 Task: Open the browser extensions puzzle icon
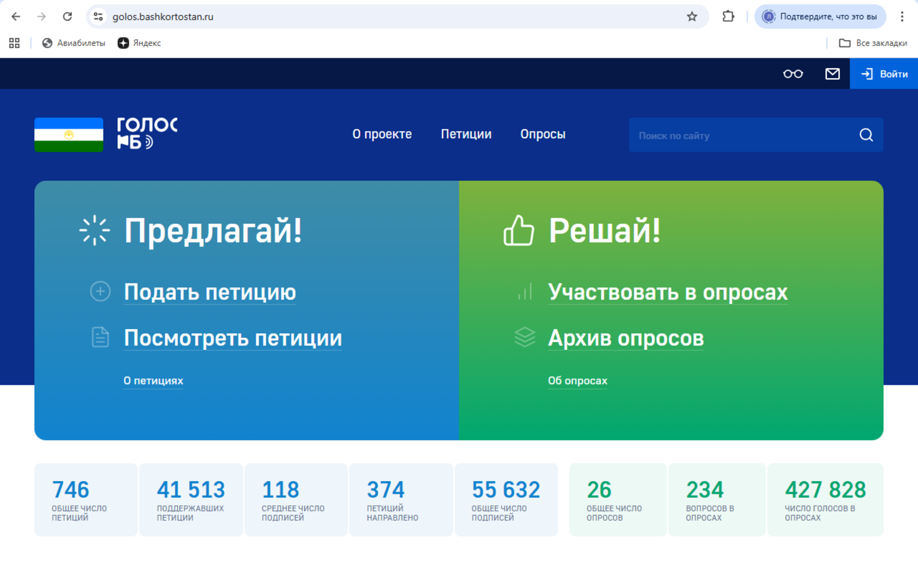[728, 17]
